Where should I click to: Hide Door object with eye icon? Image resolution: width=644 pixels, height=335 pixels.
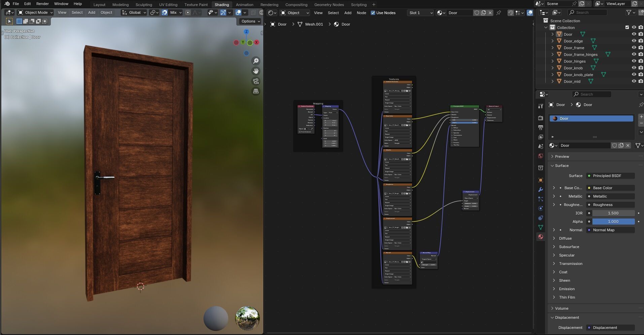[x=634, y=34]
